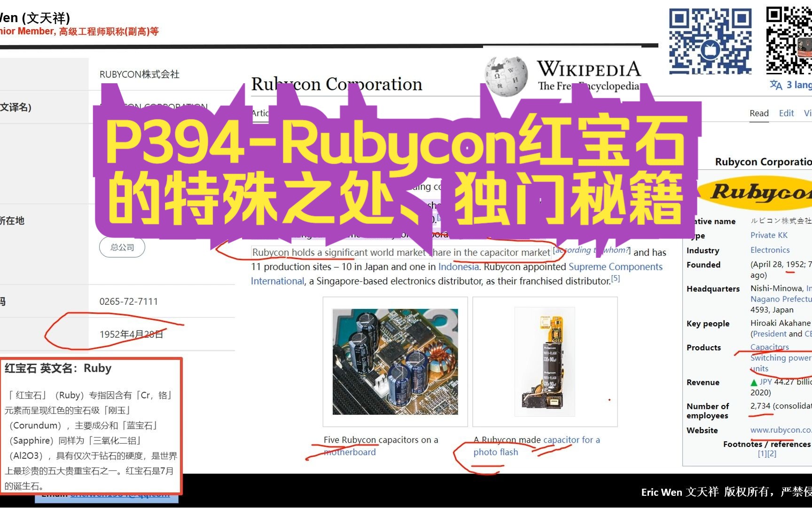Open Electronics industry link
The height and width of the screenshot is (508, 812).
tap(770, 250)
